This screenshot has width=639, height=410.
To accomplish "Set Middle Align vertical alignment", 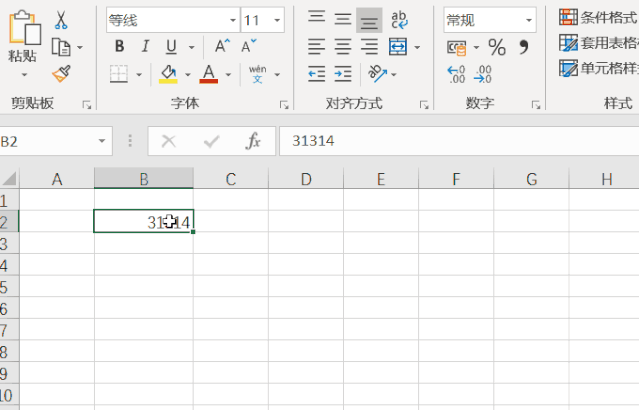I will [x=343, y=19].
